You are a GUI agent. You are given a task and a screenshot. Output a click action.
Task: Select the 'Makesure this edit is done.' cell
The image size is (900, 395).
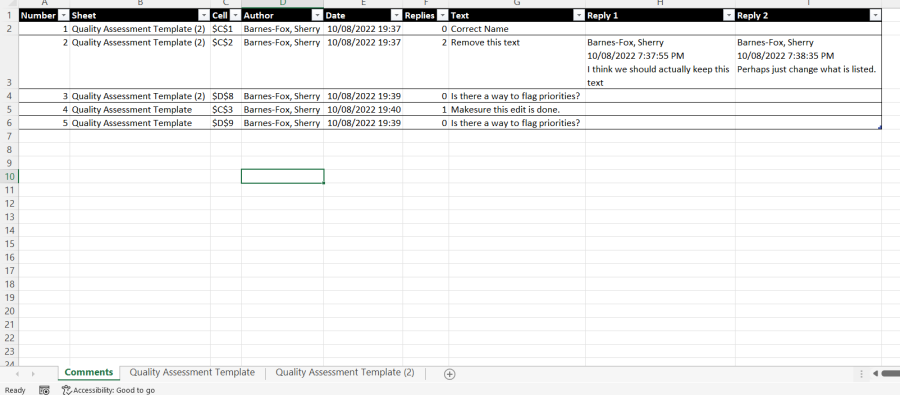tap(517, 110)
